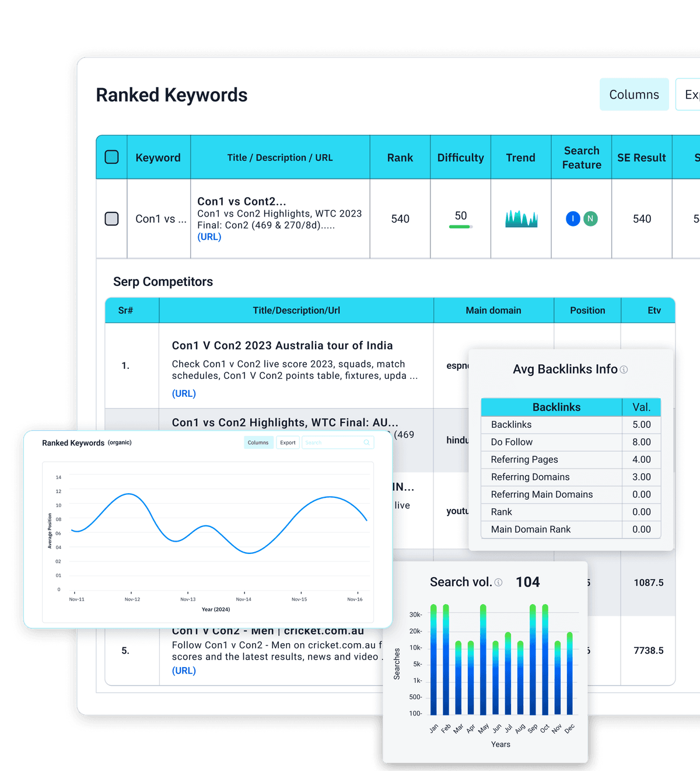
Task: Click the green difficulty progress bar under 50
Action: pyautogui.click(x=460, y=226)
